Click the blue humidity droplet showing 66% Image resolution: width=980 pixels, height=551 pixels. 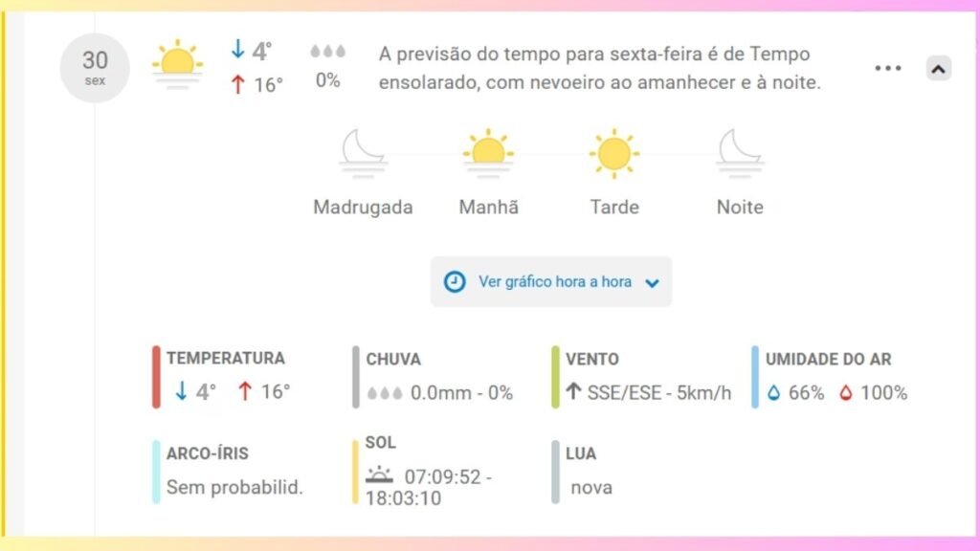tap(773, 392)
